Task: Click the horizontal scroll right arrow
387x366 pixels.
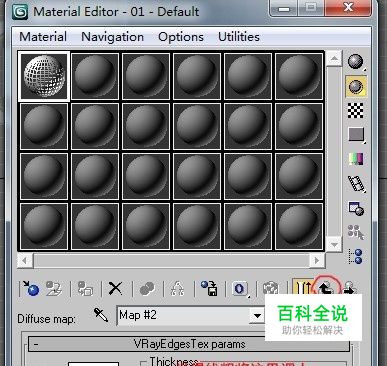Action: pyautogui.click(x=317, y=260)
